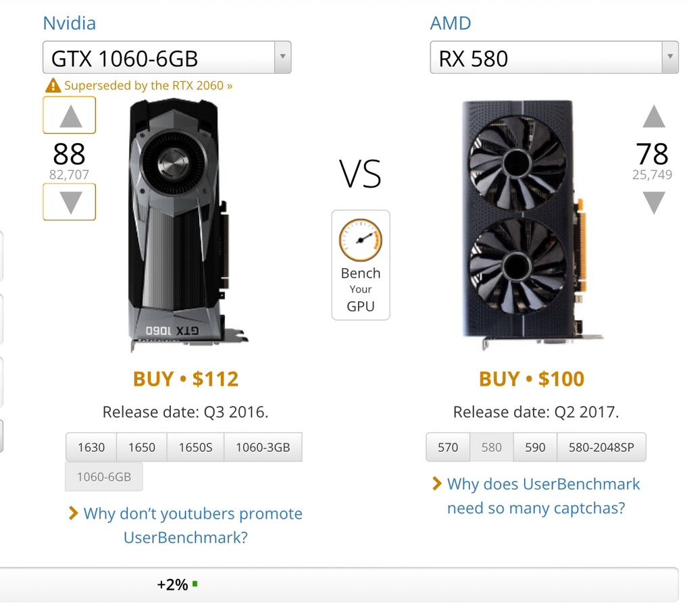Open the Superseded by the RX 2060 link
Screen dimensions: 689x616
(x=149, y=86)
